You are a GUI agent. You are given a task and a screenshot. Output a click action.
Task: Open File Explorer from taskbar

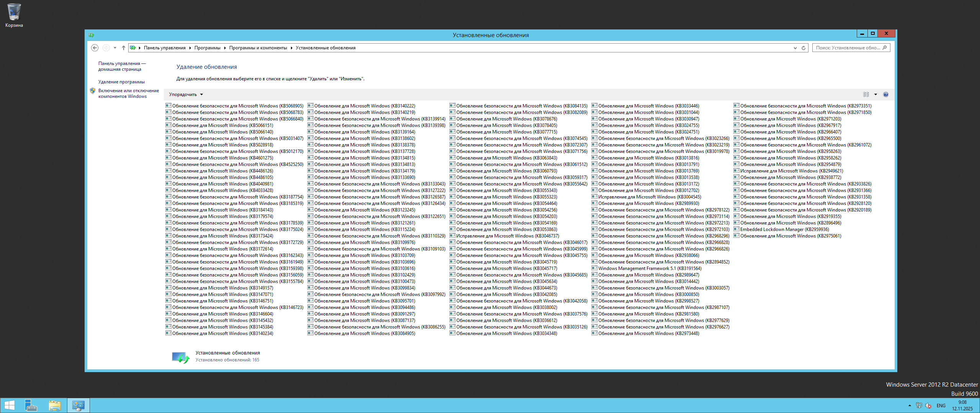coord(55,405)
